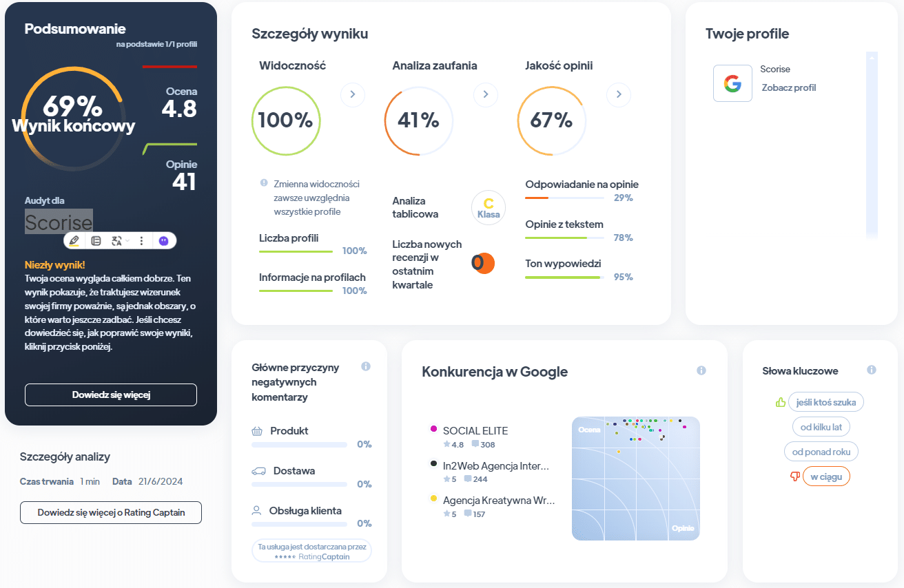This screenshot has height=588, width=904.
Task: Select keyword tag jeśli ktoś szuka
Action: point(826,402)
